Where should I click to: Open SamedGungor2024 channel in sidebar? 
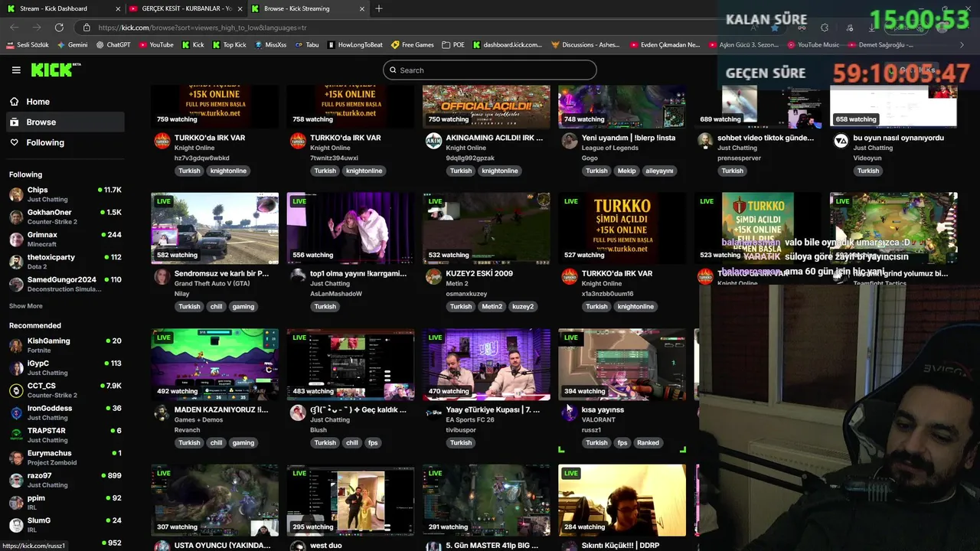click(x=65, y=284)
